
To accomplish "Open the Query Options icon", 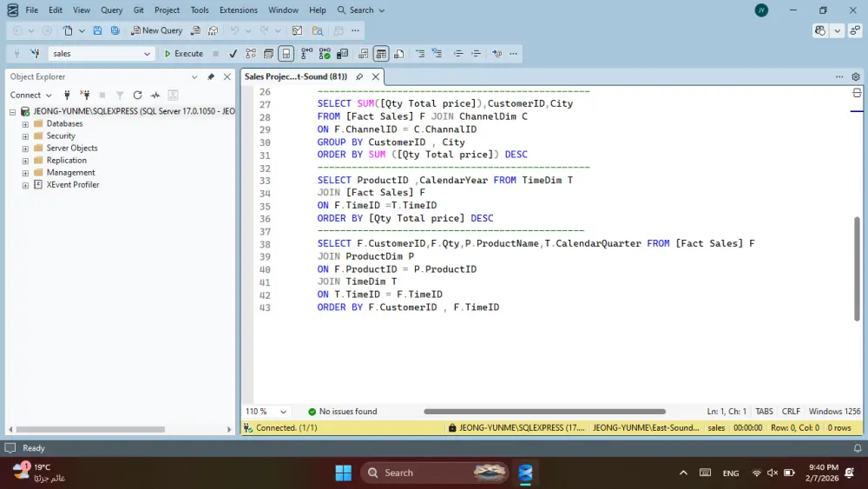I will 268,54.
